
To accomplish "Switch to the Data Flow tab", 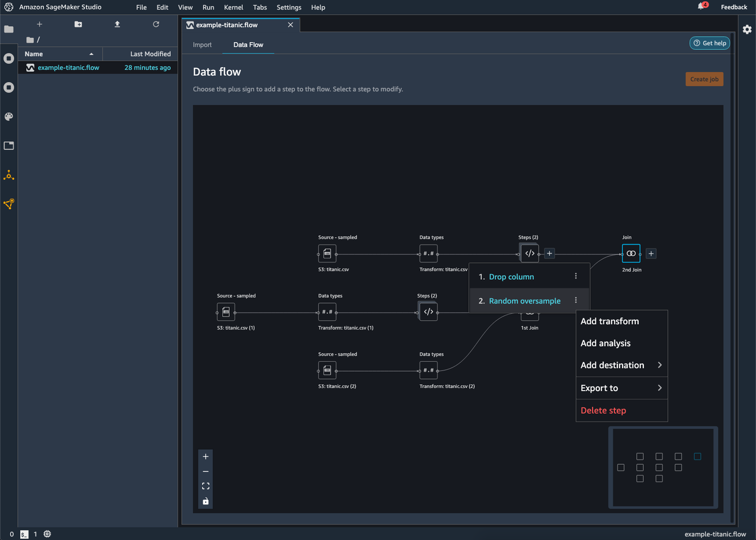I will click(248, 44).
